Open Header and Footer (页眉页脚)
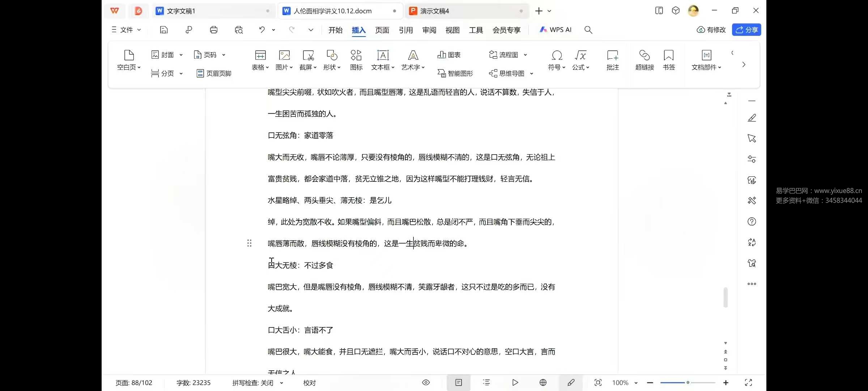Image resolution: width=868 pixels, height=391 pixels. tap(214, 73)
